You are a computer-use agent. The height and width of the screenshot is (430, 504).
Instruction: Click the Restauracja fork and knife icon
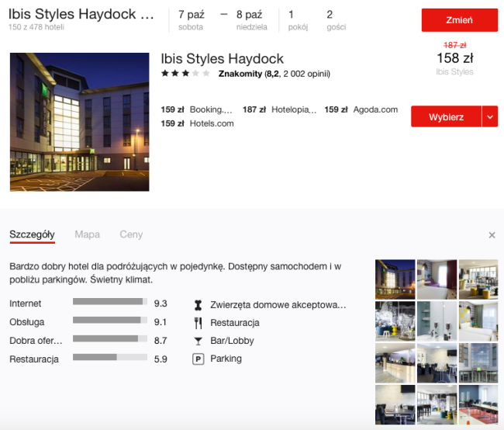(198, 323)
